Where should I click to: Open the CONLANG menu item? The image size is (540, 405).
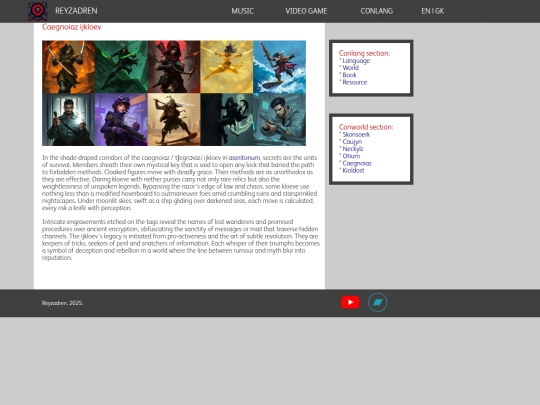point(376,11)
